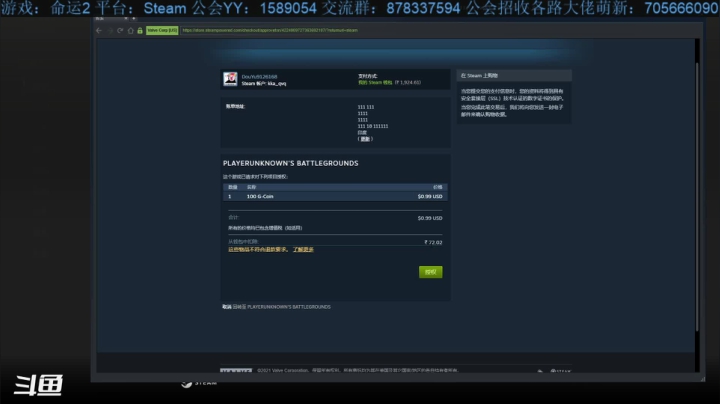
Task: Click the $0.99 USD total amount
Action: click(x=430, y=218)
